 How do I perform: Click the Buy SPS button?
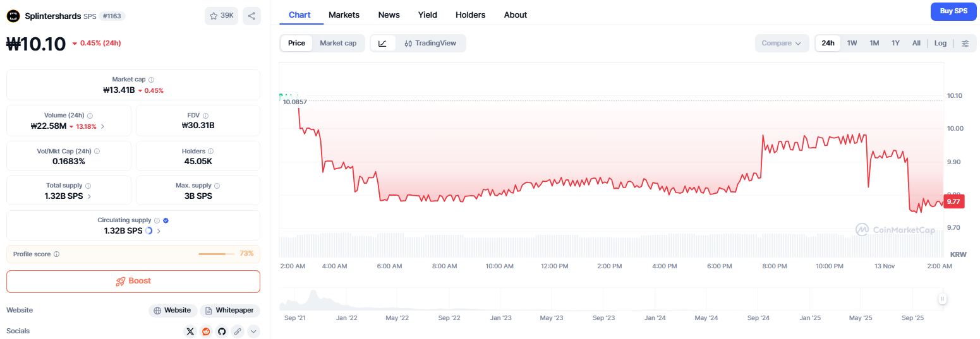[953, 11]
